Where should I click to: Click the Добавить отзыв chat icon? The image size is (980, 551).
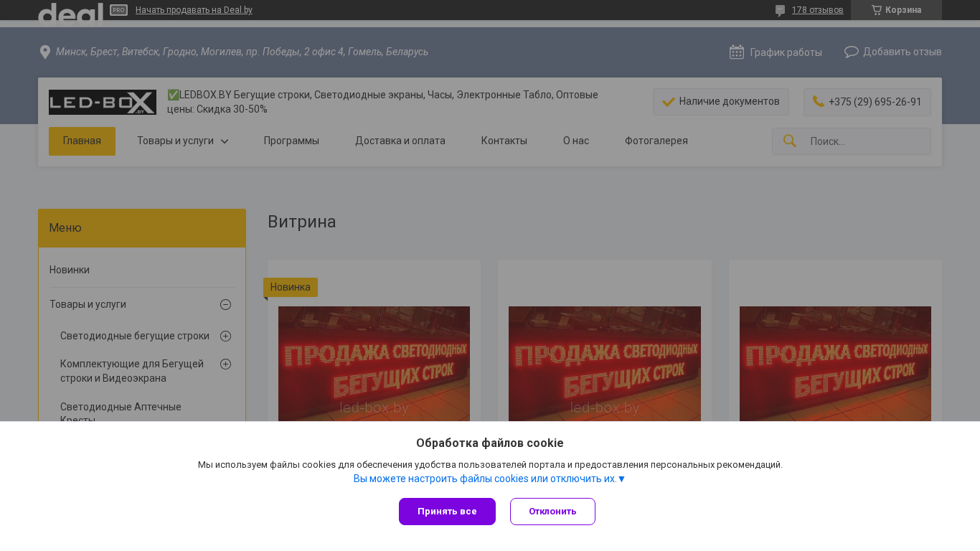(x=852, y=52)
